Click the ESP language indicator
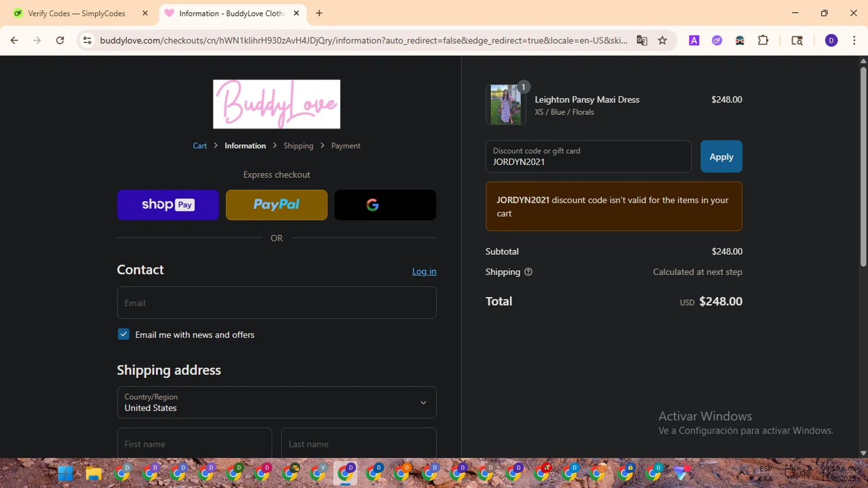Viewport: 868px width, 488px height. click(766, 474)
